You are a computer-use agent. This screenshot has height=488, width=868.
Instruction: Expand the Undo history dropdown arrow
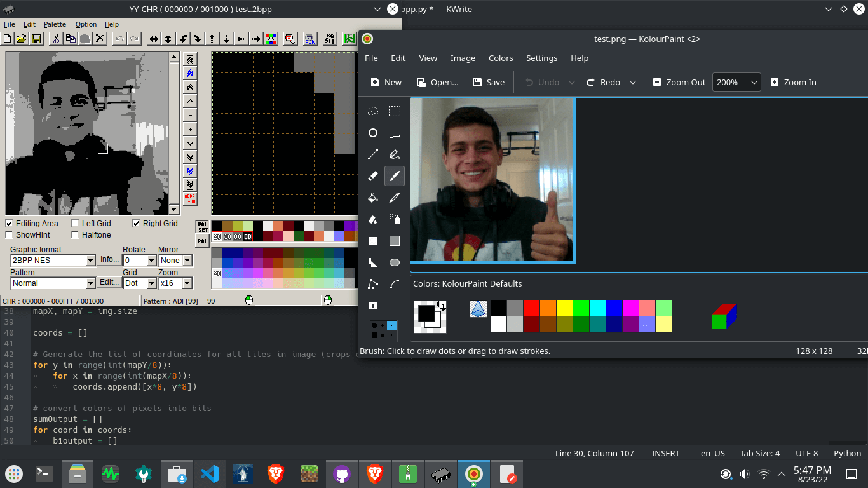[571, 82]
